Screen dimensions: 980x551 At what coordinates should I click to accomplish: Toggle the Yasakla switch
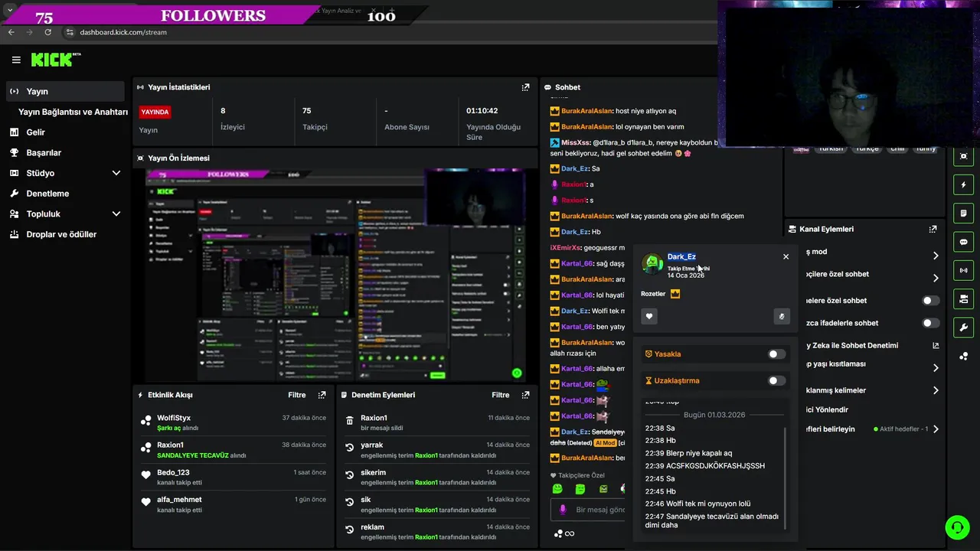[776, 354]
